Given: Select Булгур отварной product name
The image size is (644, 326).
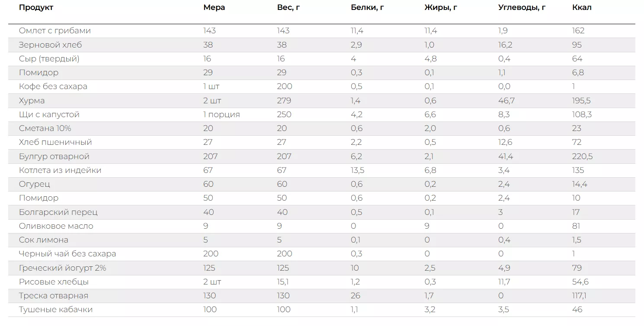Looking at the screenshot, I should (54, 157).
